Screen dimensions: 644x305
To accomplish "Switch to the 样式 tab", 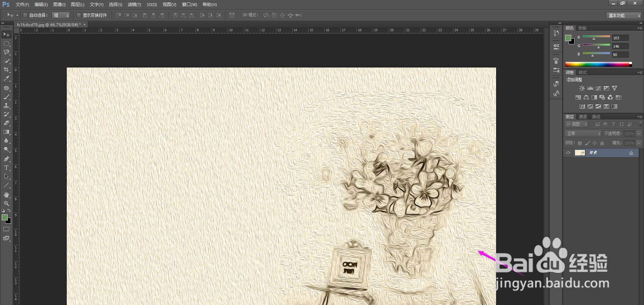I will (x=583, y=73).
